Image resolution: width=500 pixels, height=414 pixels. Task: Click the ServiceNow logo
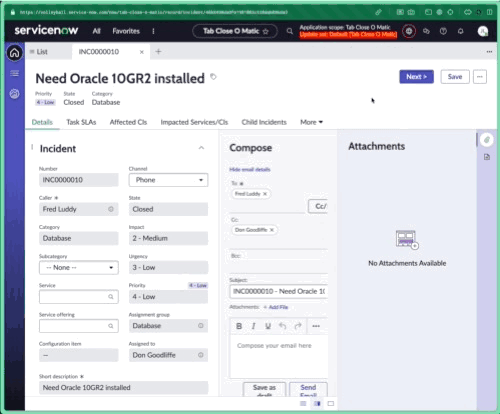pos(46,30)
